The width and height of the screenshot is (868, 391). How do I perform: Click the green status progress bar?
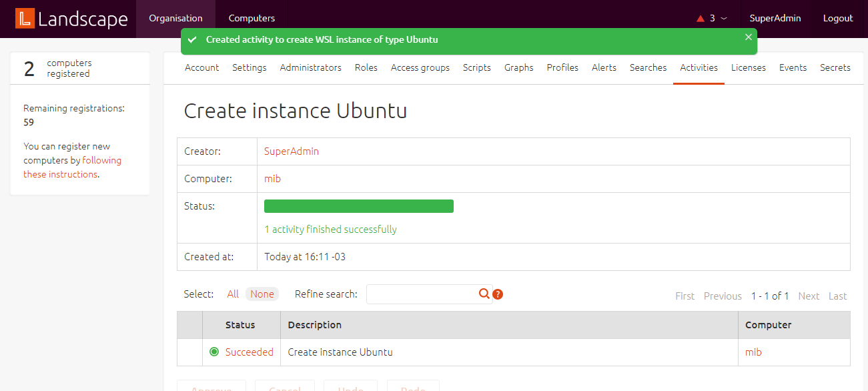359,206
